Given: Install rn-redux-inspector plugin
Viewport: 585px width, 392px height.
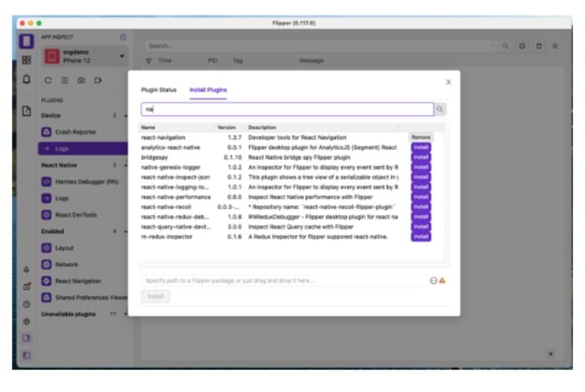Looking at the screenshot, I should (x=421, y=237).
